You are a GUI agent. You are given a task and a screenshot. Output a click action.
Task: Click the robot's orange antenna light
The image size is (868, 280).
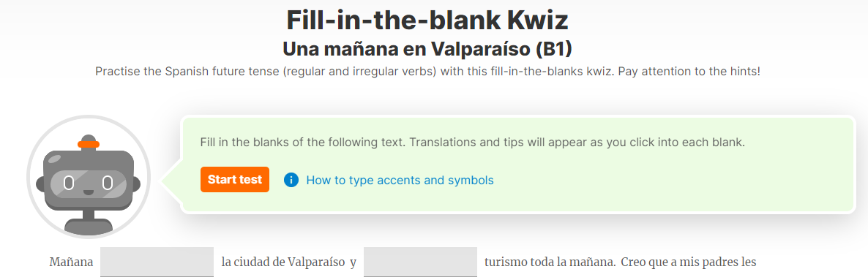click(89, 145)
